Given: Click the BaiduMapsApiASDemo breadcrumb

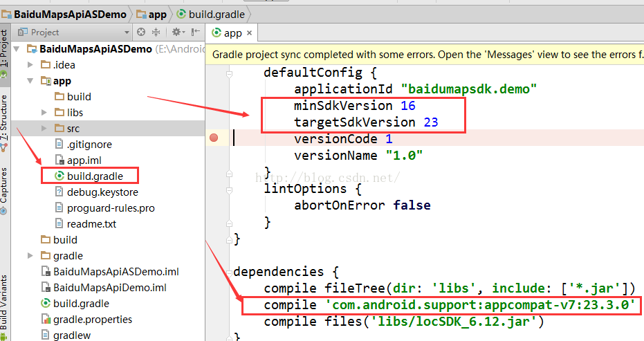Looking at the screenshot, I should pos(64,15).
